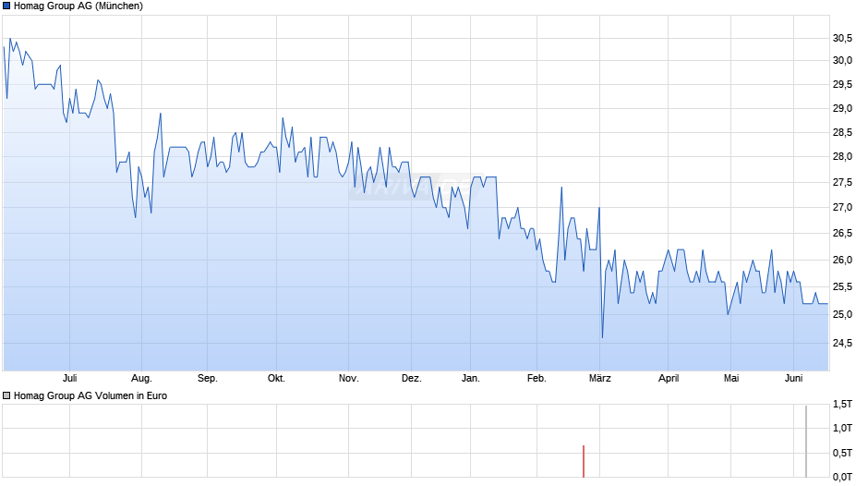Click the 'Feb.' month label
The height and width of the screenshot is (486, 868).
(x=536, y=378)
